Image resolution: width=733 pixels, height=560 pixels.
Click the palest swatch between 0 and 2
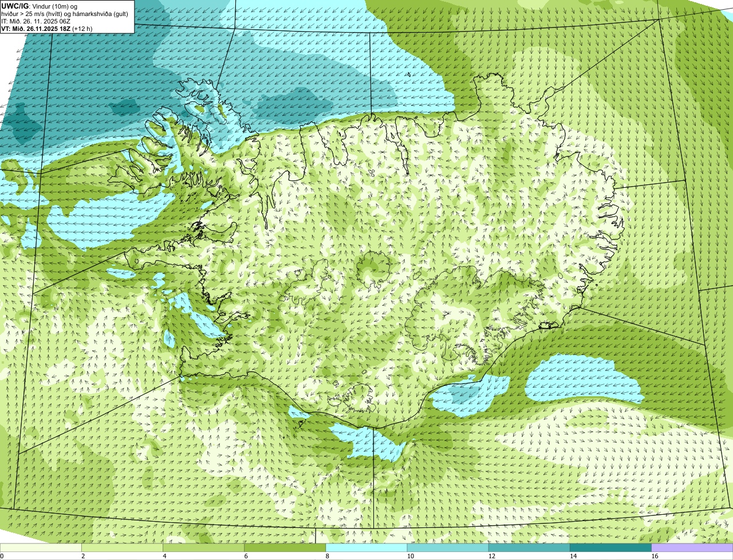pos(41,548)
